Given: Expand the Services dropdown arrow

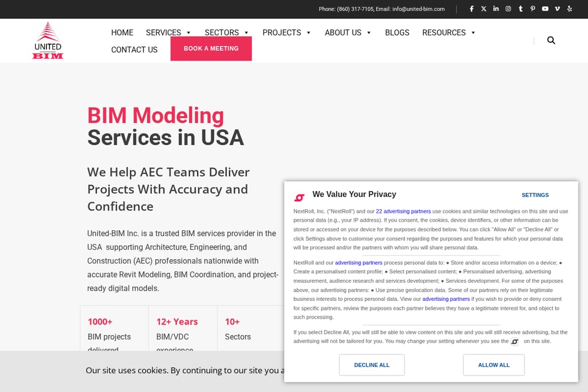Looking at the screenshot, I should (x=189, y=32).
